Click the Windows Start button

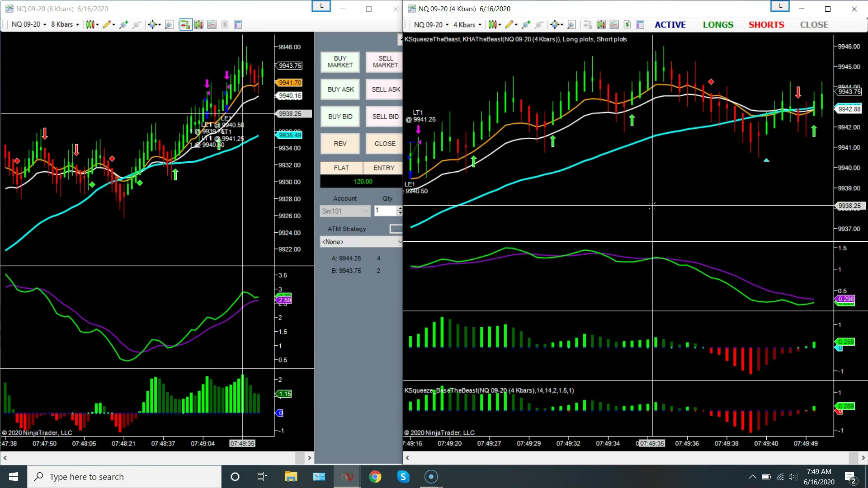[14, 477]
